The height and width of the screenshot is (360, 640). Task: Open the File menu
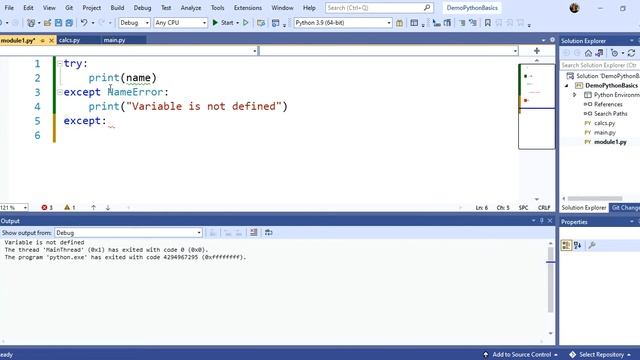tap(9, 8)
